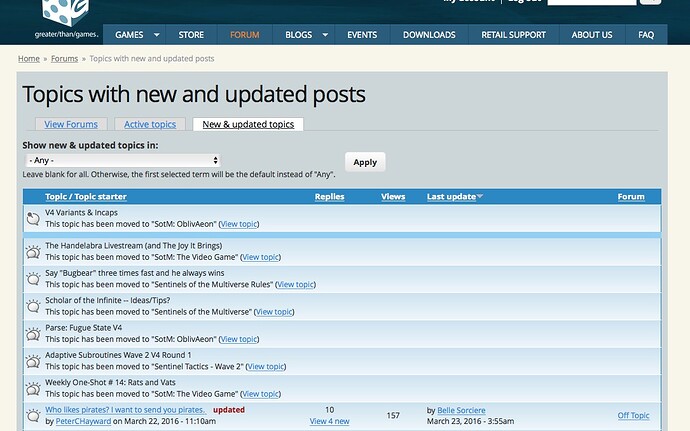The width and height of the screenshot is (690, 431).
Task: Expand the GAMES menu dropdown arrow
Action: [156, 35]
